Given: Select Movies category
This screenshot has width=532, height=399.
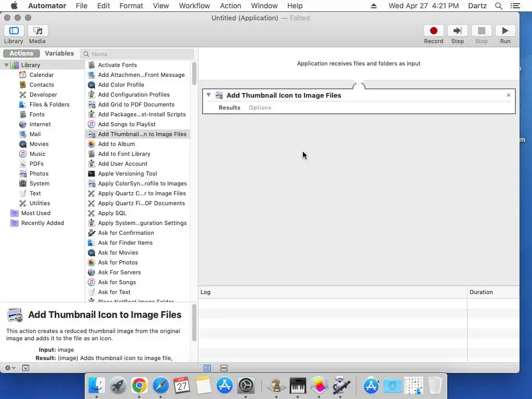Looking at the screenshot, I should 39,144.
